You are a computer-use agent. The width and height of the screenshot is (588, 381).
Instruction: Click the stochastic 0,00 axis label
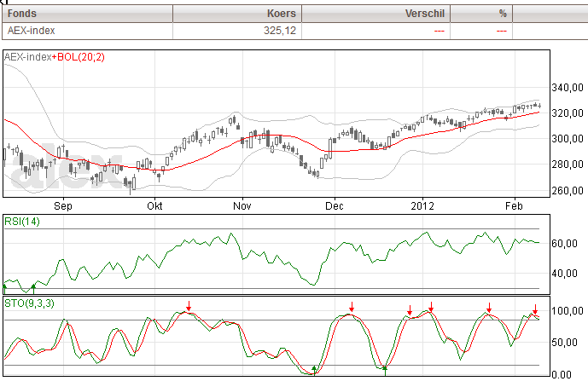(562, 374)
